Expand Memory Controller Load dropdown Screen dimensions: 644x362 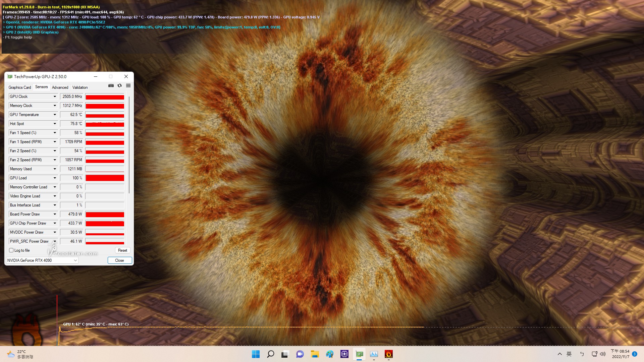tap(55, 187)
